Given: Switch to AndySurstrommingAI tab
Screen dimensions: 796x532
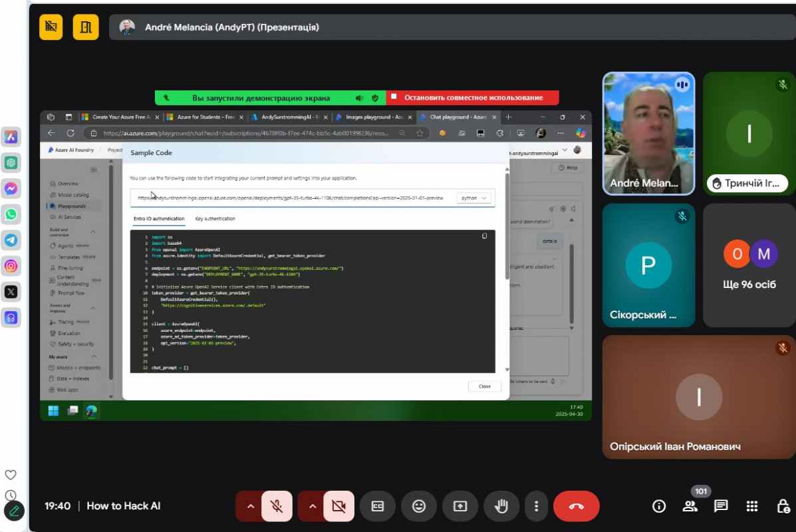Looking at the screenshot, I should (290, 117).
